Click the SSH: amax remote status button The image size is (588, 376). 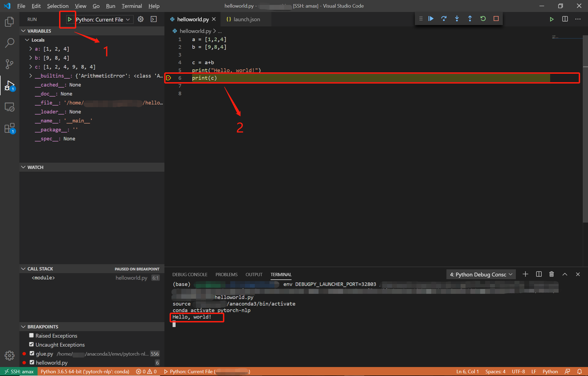coord(19,372)
